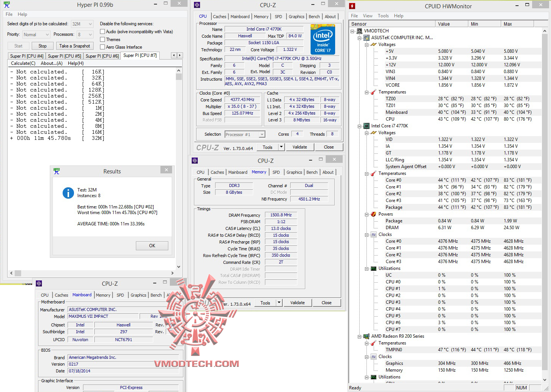Enable the Audio service checkbox in Hyper PI

(102, 32)
